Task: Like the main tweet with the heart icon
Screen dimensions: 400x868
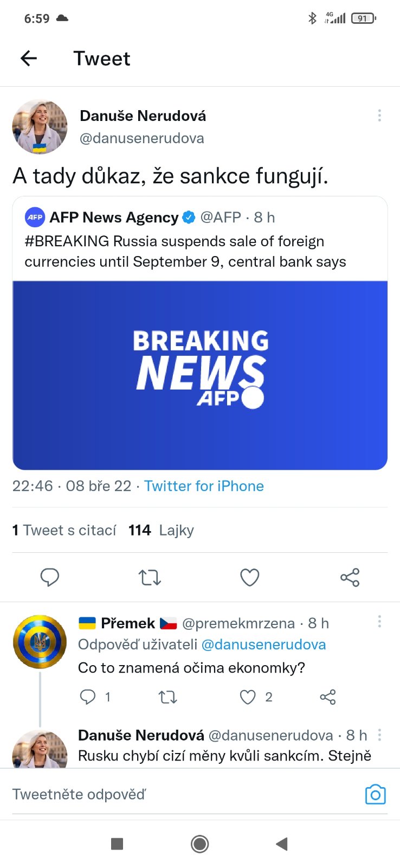Action: [x=249, y=577]
